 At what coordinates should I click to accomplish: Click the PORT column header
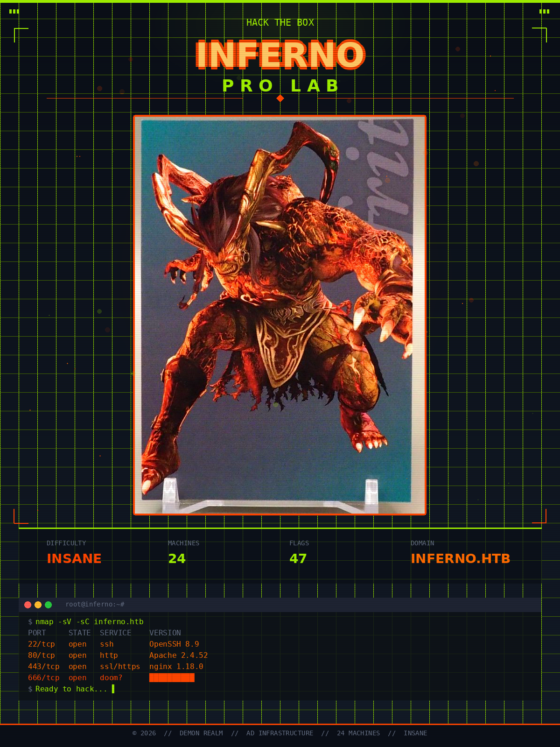click(37, 633)
